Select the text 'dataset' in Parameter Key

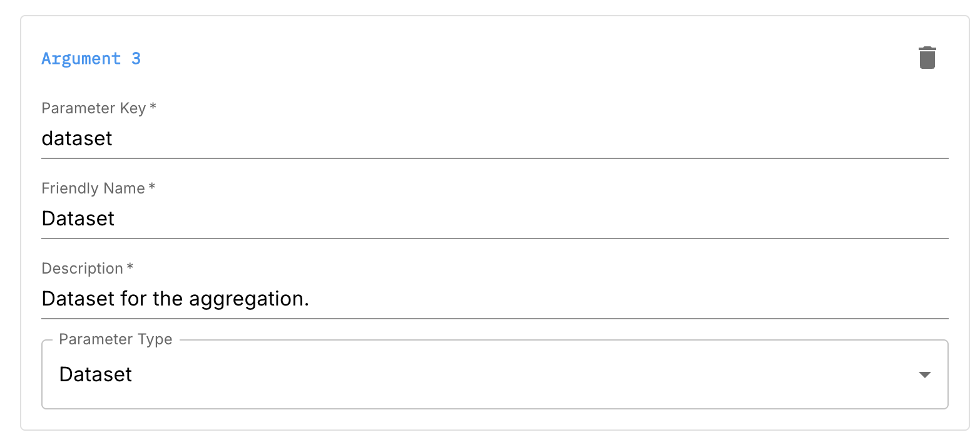coord(76,138)
